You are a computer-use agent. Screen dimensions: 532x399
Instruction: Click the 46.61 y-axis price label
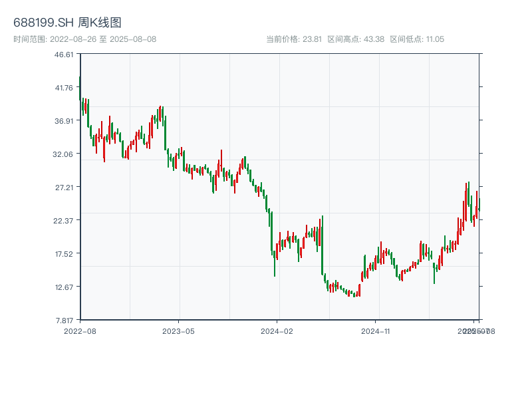(x=64, y=55)
